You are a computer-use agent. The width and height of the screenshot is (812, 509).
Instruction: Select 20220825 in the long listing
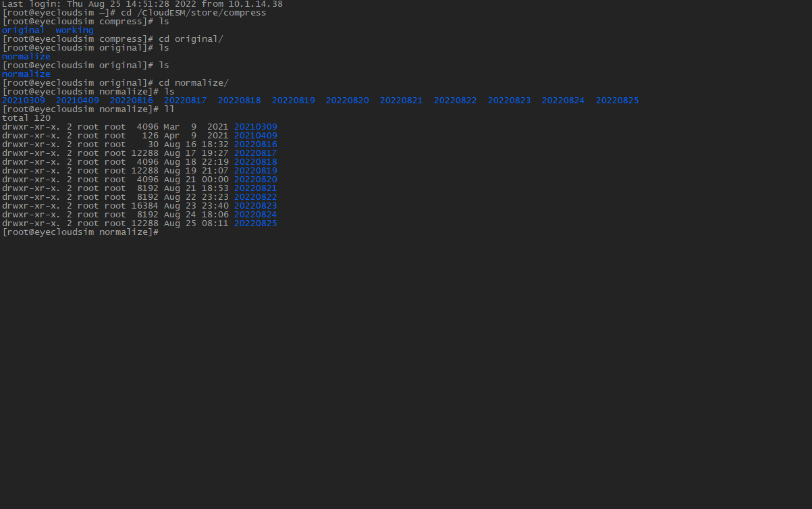click(x=255, y=223)
